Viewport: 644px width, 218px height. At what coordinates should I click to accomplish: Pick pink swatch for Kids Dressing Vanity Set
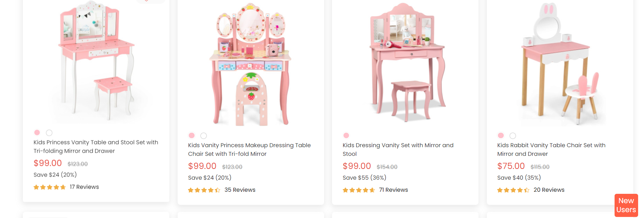[x=346, y=135]
